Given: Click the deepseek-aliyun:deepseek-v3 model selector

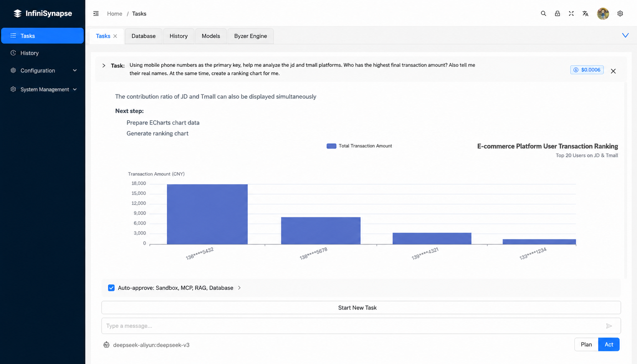Looking at the screenshot, I should pyautogui.click(x=151, y=345).
